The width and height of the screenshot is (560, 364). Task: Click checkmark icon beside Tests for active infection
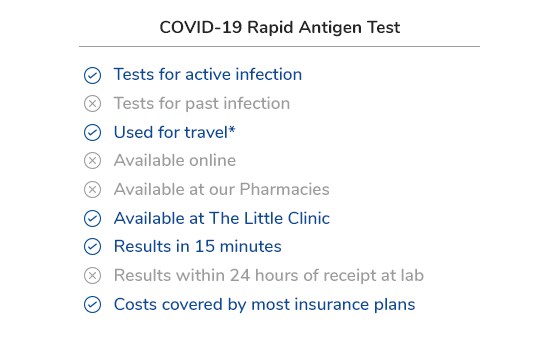(92, 75)
